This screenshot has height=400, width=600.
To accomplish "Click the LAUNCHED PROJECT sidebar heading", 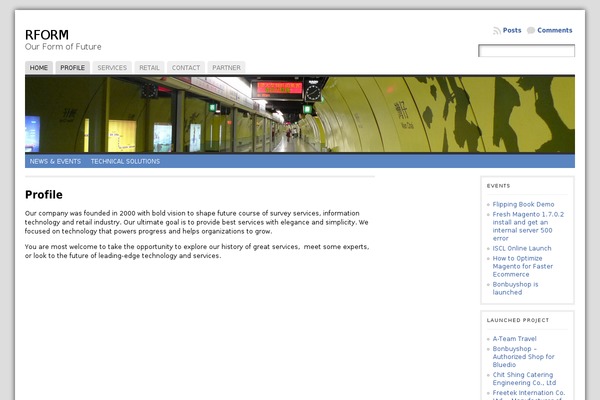I will 518,320.
